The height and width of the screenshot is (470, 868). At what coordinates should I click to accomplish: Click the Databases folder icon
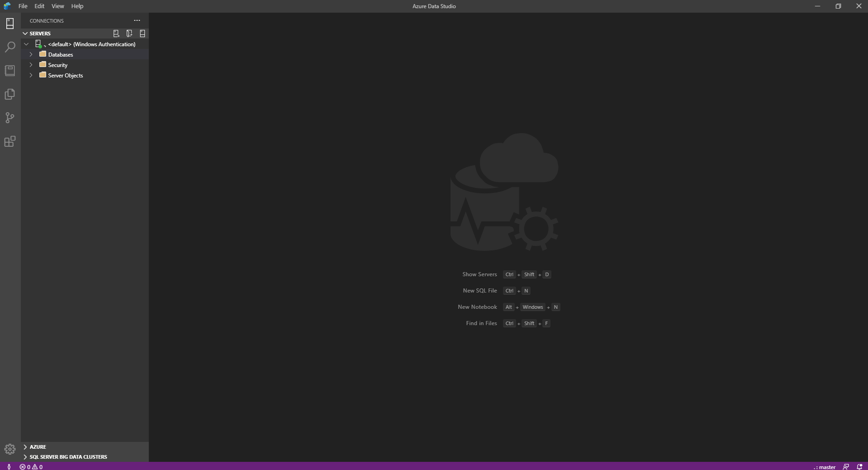(43, 54)
